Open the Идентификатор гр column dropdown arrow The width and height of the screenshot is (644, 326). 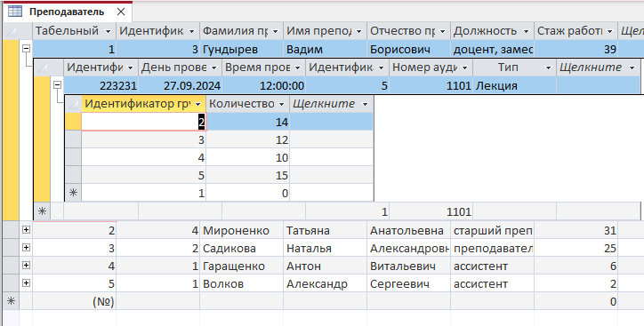[198, 104]
